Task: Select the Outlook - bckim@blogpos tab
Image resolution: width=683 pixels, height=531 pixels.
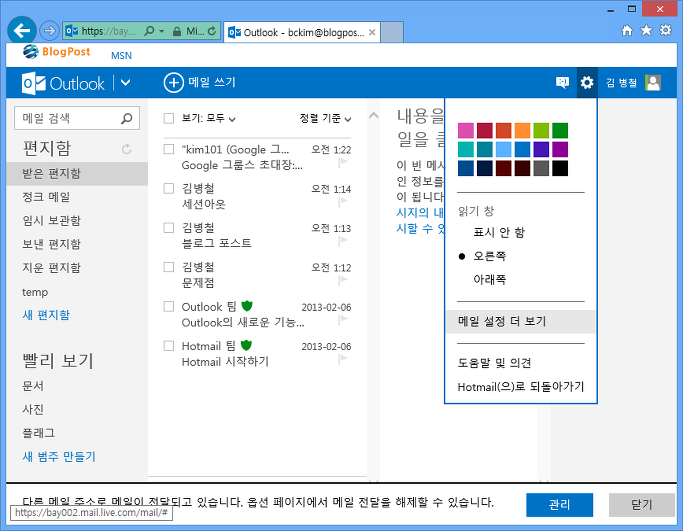Action: [301, 32]
